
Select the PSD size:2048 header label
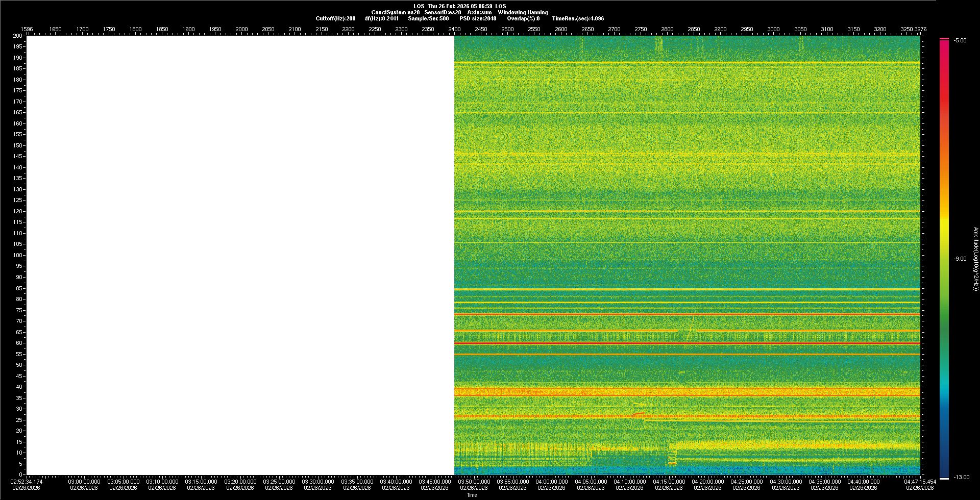point(478,18)
